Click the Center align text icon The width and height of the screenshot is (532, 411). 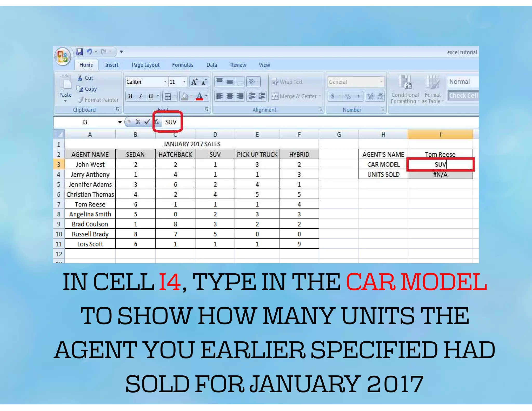click(x=230, y=96)
